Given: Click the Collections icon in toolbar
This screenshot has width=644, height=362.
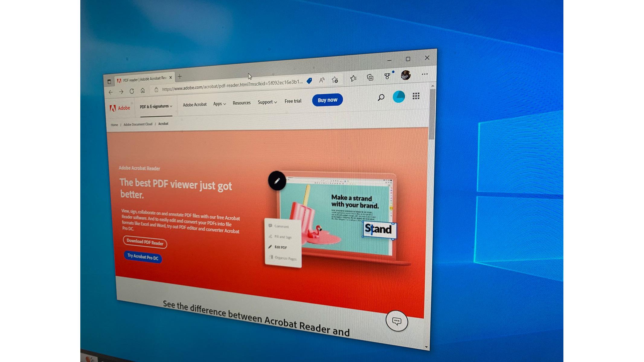Looking at the screenshot, I should coord(371,76).
